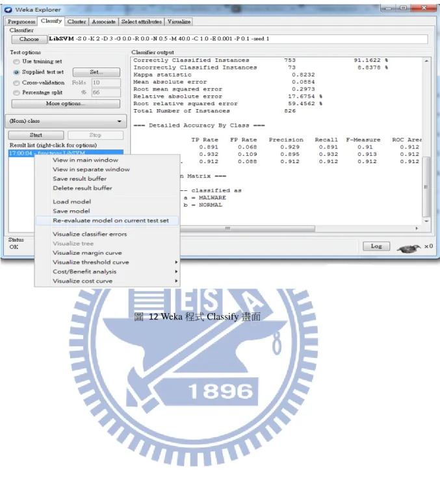Screen dimensions: 440x504
Task: Expand the Cost/Benefit analysis submenu arrow
Action: [176, 271]
